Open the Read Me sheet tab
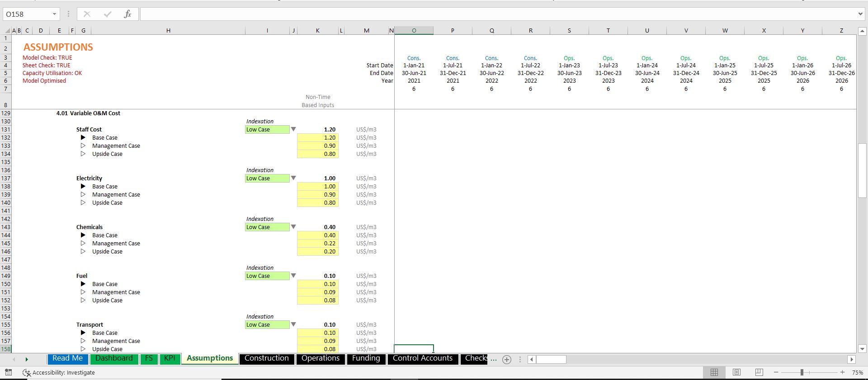Screen dimensions: 868x380 (68, 358)
